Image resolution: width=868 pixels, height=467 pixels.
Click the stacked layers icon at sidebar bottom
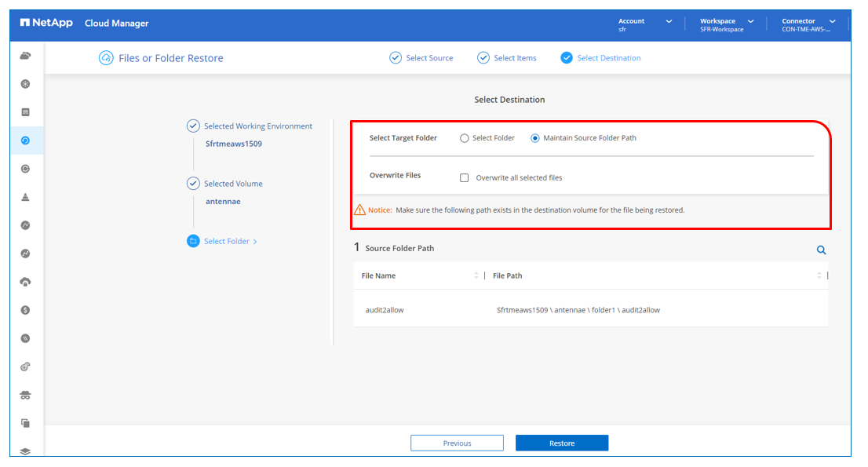point(25,451)
